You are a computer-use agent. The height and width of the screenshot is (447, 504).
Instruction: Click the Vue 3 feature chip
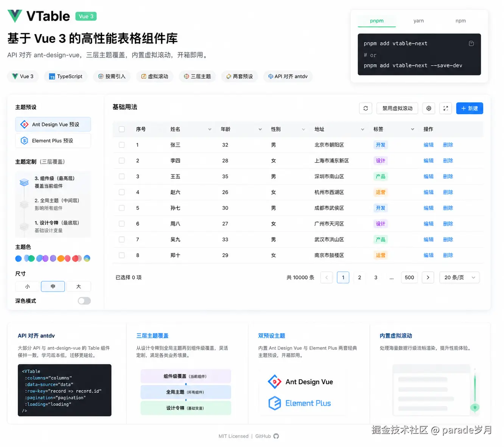click(x=23, y=76)
